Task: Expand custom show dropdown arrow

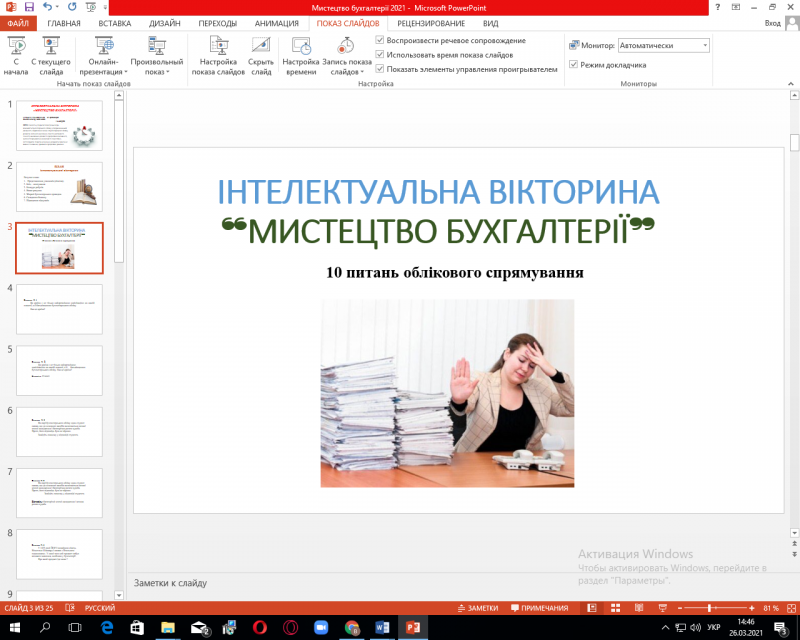Action: (168, 72)
